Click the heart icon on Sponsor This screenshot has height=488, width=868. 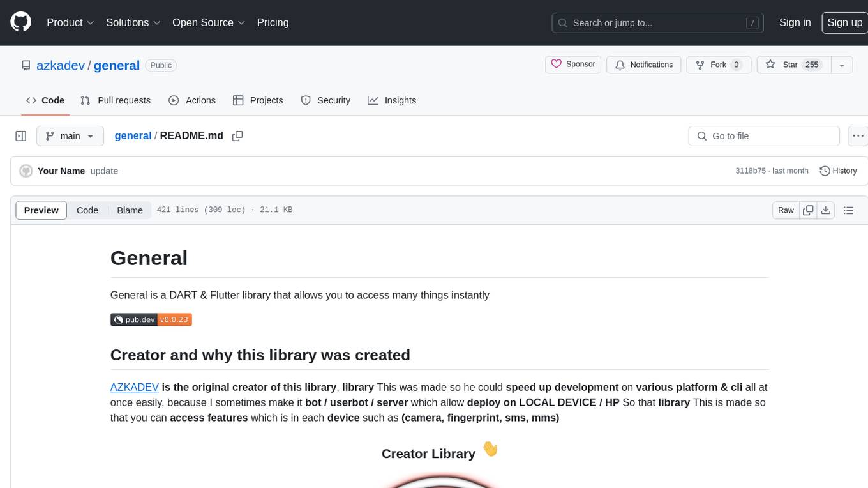click(x=556, y=64)
